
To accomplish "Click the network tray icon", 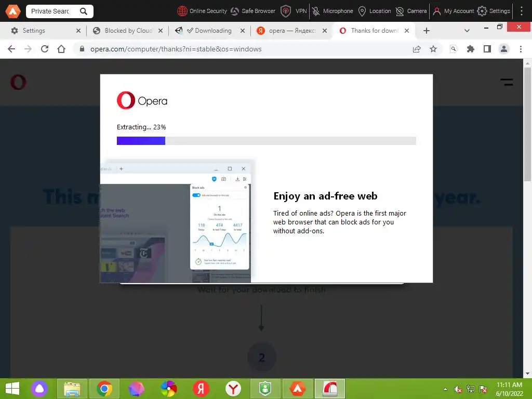I will [471, 389].
